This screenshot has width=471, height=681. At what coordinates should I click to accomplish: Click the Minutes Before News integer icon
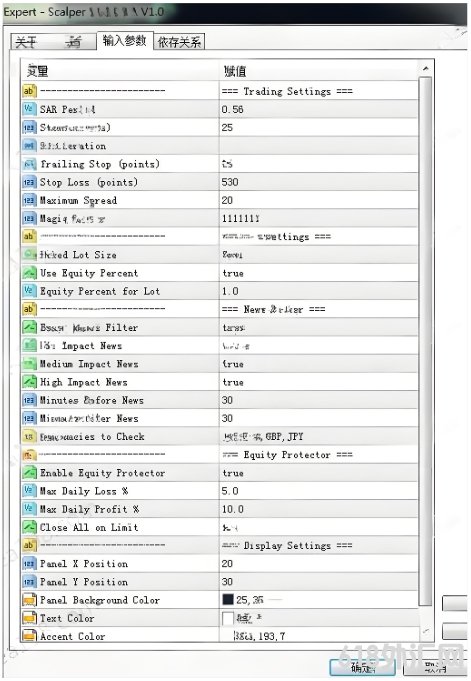point(29,400)
